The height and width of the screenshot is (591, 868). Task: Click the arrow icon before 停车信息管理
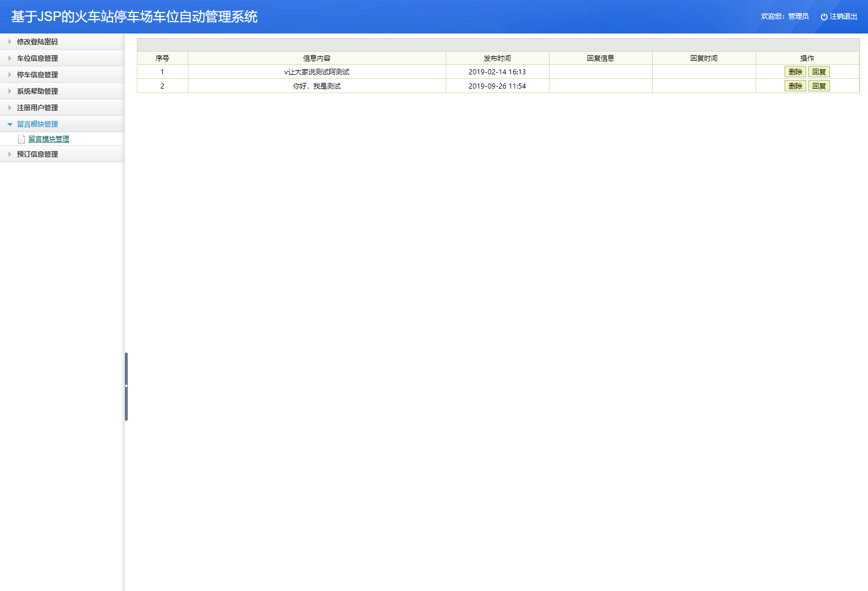9,74
